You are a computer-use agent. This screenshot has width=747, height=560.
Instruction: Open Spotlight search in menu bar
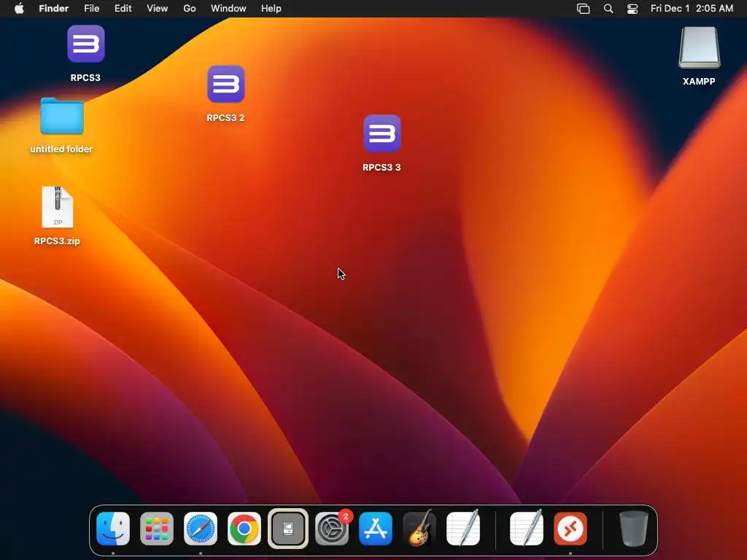point(608,9)
